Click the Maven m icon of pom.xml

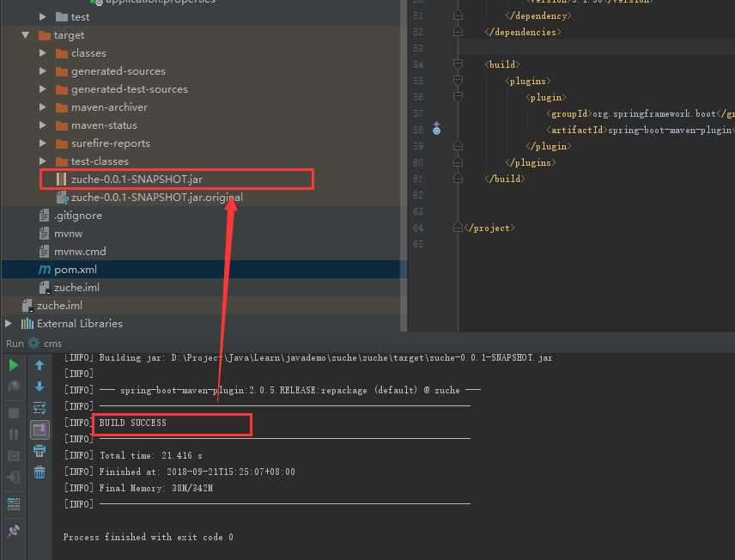[x=44, y=269]
